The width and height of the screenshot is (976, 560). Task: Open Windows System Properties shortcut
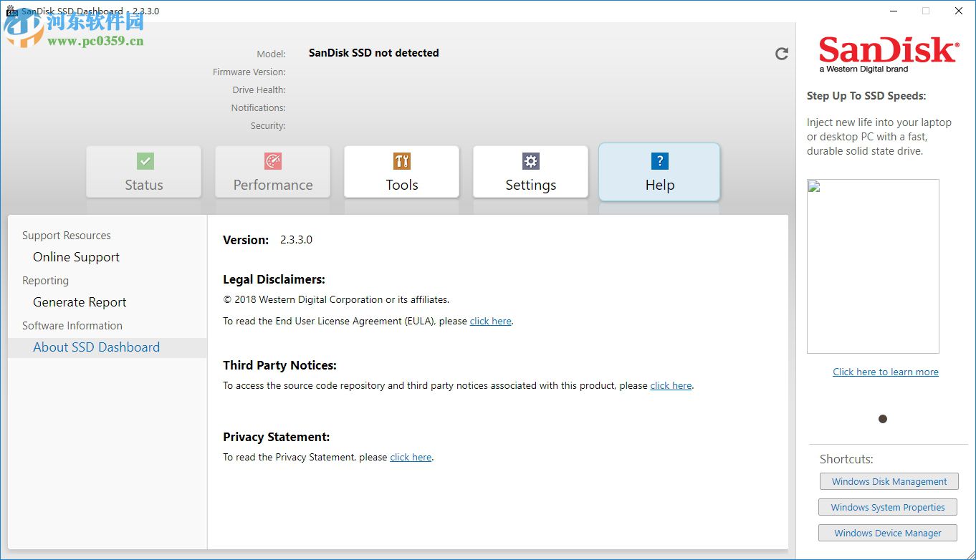coord(888,508)
